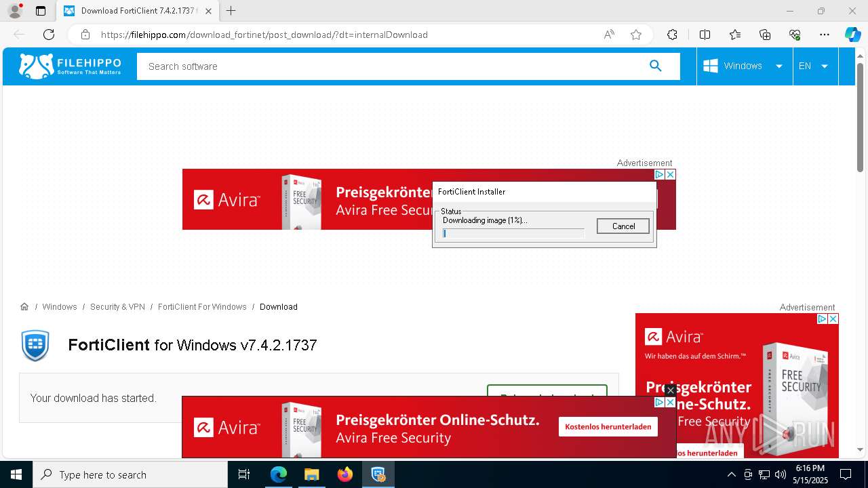Go to Home breadcrumb icon
868x488 pixels.
coord(24,307)
